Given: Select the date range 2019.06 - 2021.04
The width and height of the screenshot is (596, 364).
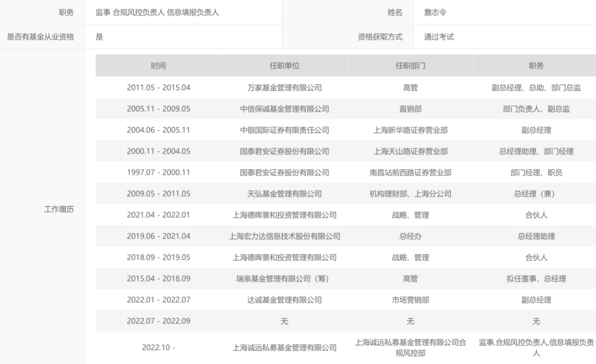Looking at the screenshot, I should click(x=158, y=237).
